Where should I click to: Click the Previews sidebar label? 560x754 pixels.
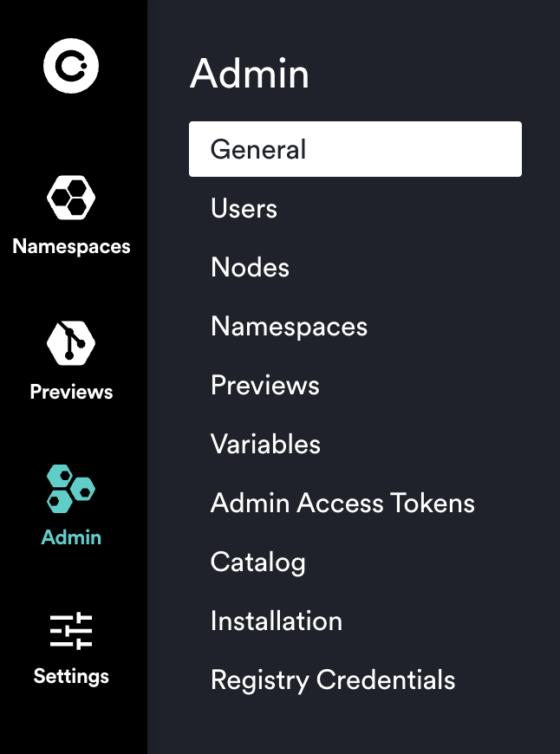tap(70, 392)
